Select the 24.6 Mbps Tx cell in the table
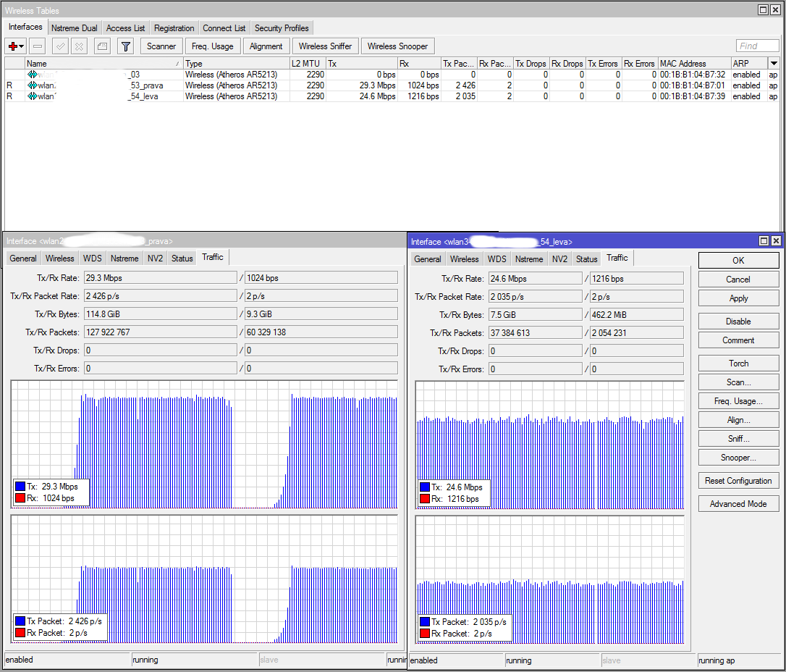 tap(362, 96)
